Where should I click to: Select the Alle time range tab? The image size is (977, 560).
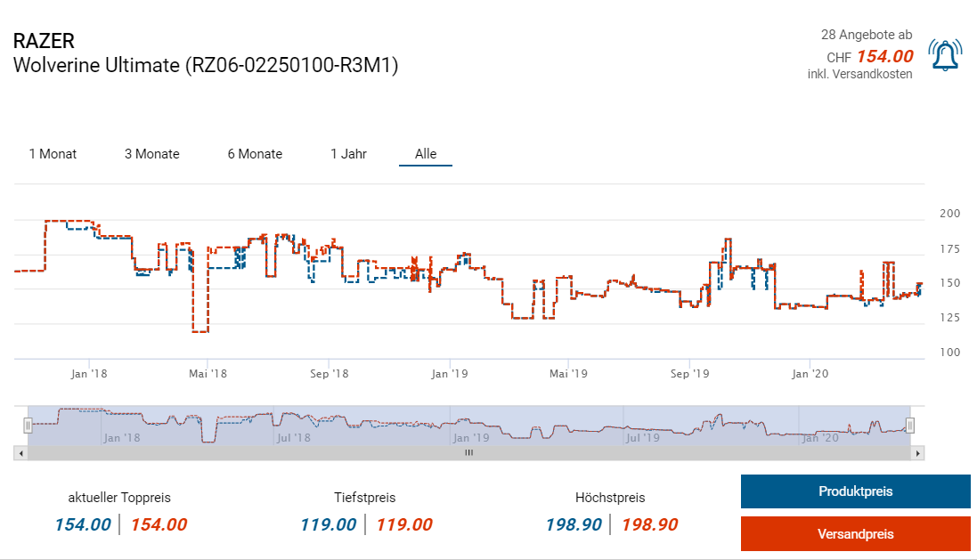click(x=426, y=154)
